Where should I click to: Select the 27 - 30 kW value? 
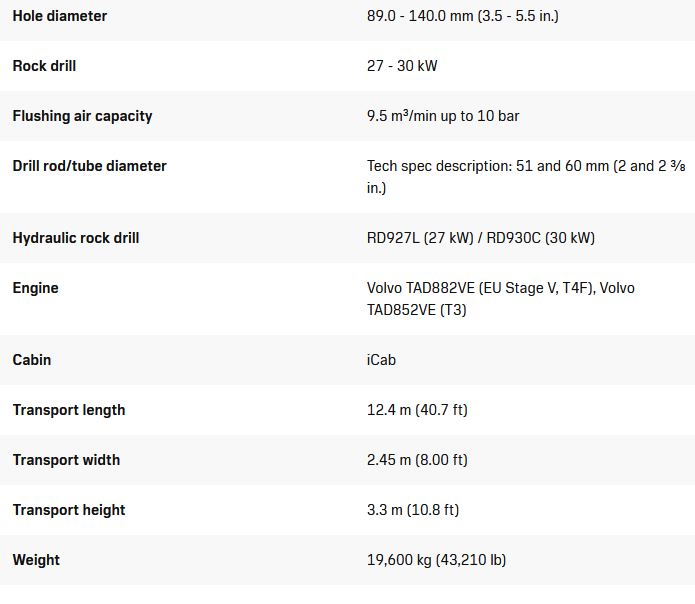[402, 66]
